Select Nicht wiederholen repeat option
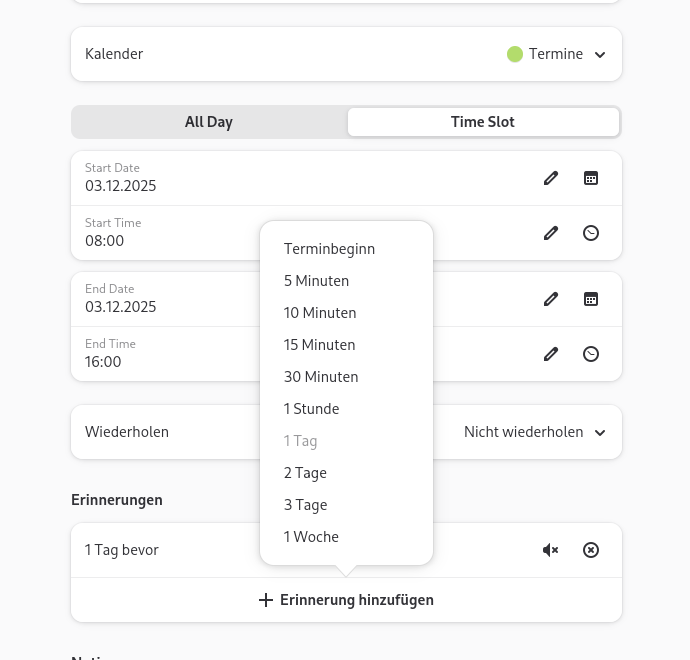This screenshot has height=660, width=690. (523, 432)
